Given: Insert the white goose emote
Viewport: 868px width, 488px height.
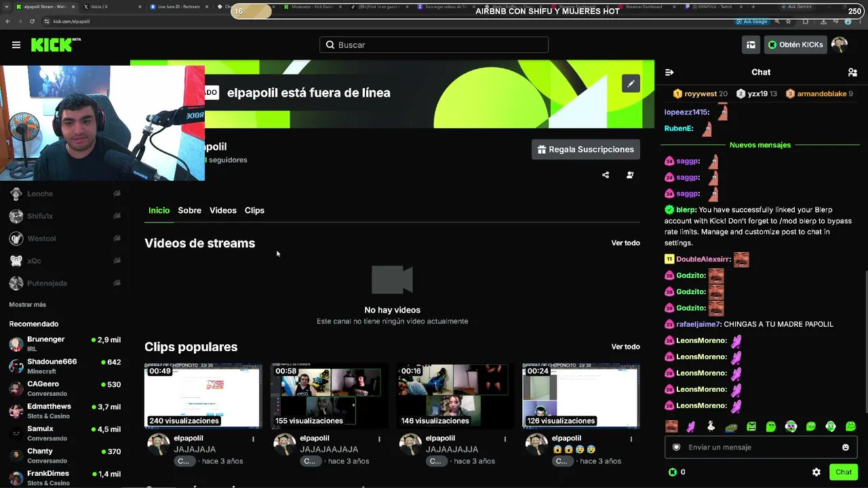Looking at the screenshot, I should point(711,426).
